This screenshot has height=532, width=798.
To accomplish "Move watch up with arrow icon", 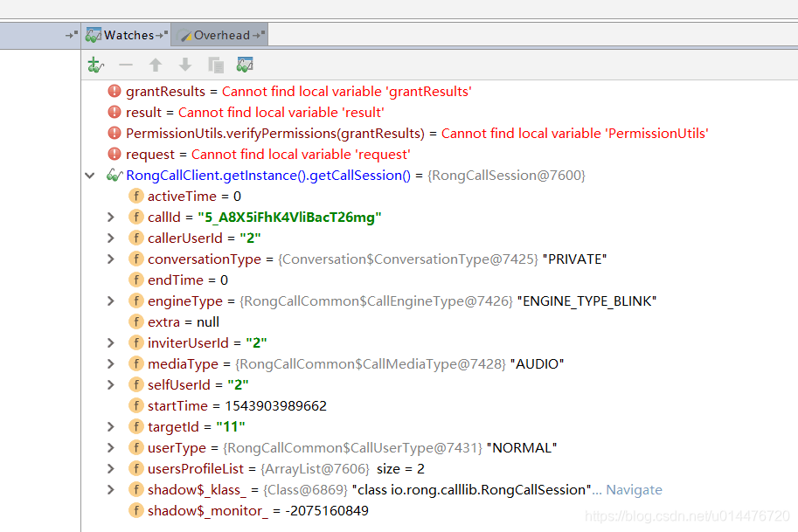I will (x=156, y=66).
